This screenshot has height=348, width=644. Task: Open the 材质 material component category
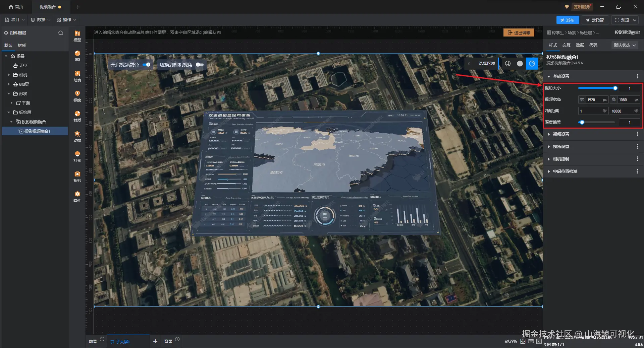(x=77, y=116)
